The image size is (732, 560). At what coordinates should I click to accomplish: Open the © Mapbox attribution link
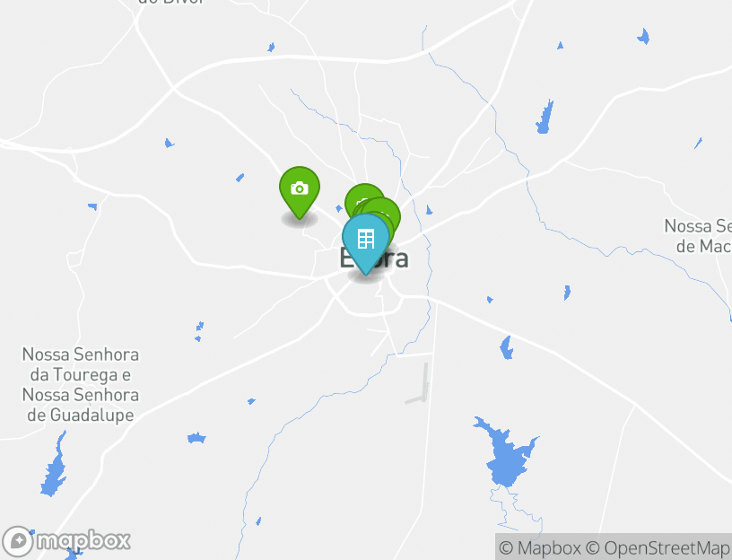(x=540, y=547)
